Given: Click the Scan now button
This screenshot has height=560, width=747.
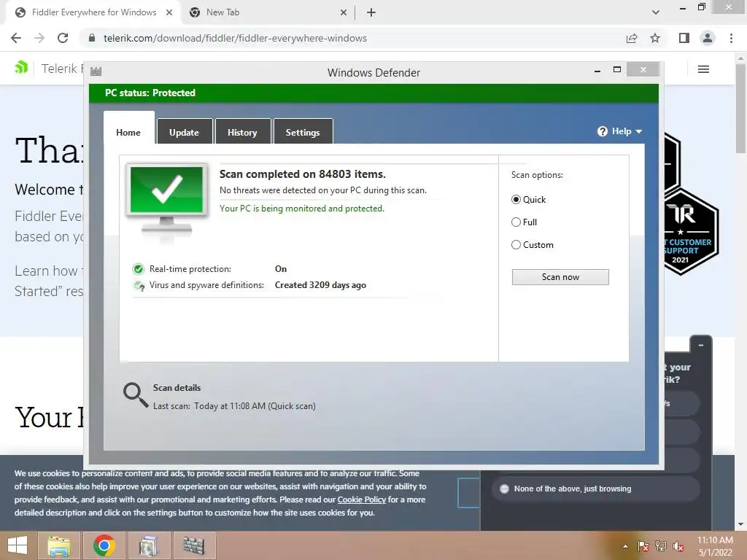Looking at the screenshot, I should 560,277.
